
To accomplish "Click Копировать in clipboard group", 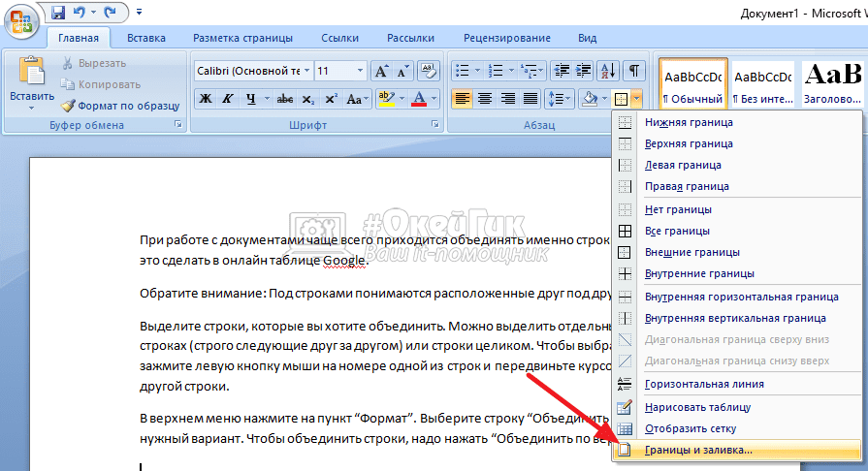I will pos(100,84).
